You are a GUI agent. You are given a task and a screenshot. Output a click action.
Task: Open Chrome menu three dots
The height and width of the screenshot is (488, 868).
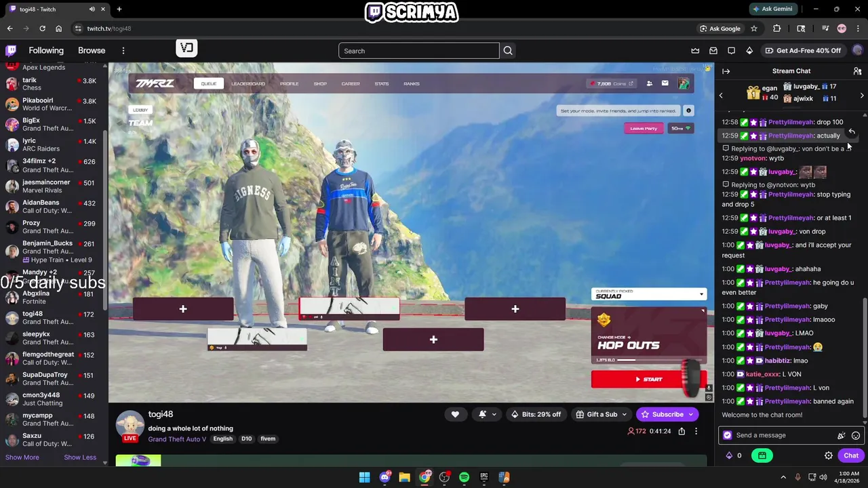(858, 28)
